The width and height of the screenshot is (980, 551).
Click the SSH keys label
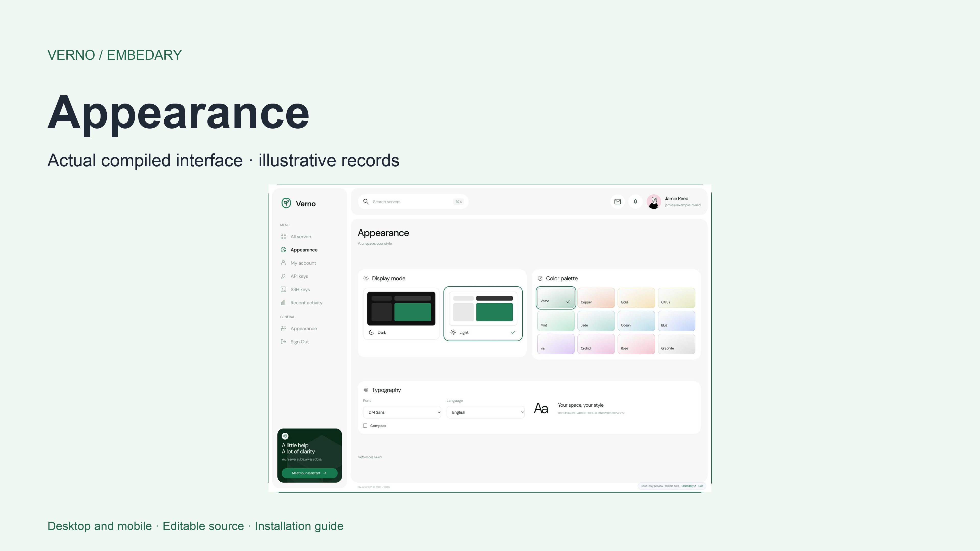pyautogui.click(x=300, y=289)
